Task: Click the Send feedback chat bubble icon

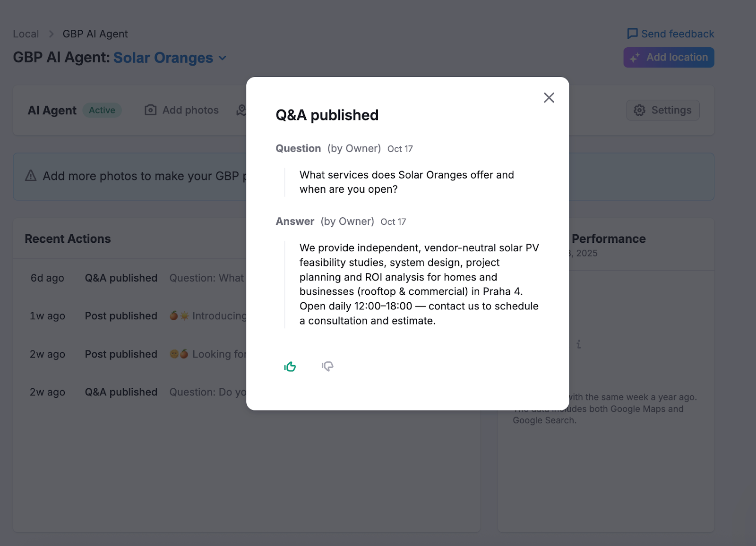Action: click(x=632, y=34)
